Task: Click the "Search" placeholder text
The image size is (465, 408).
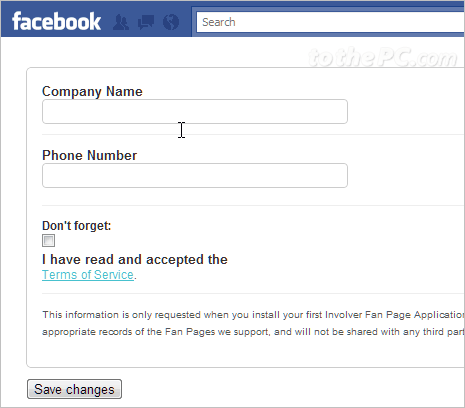Action: point(219,22)
